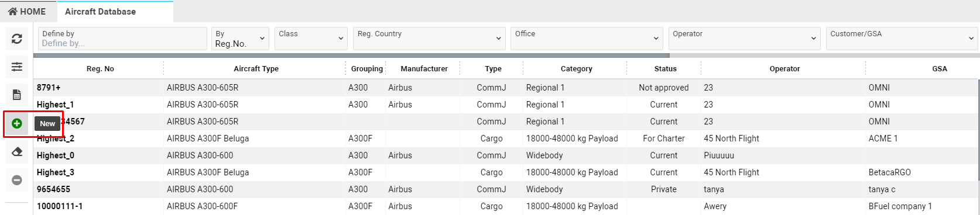The width and height of the screenshot is (980, 215).
Task: Click the eraser clear icon
Action: pos(16,152)
